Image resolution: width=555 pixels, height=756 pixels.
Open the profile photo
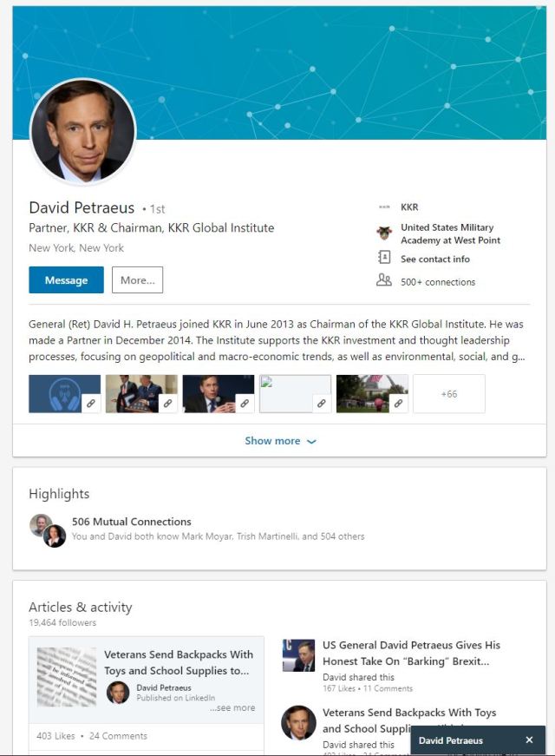(x=83, y=131)
